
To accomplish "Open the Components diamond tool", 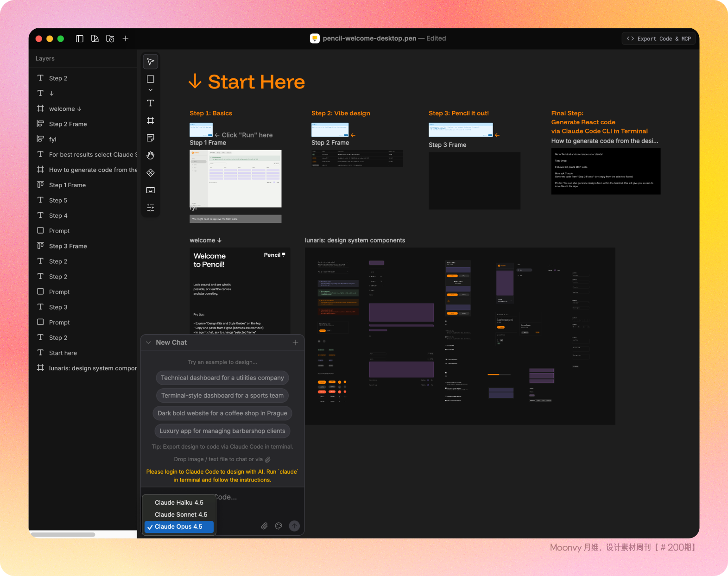I will coord(151,173).
